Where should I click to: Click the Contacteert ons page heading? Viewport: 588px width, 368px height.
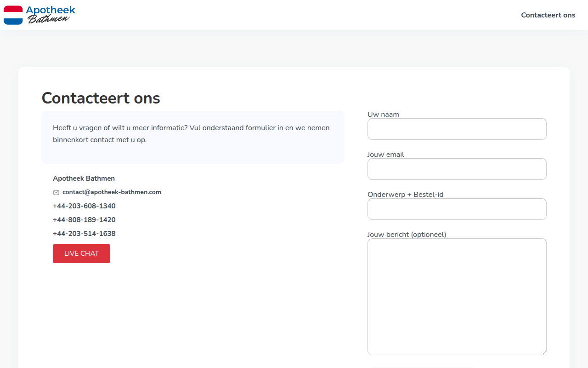click(x=101, y=98)
